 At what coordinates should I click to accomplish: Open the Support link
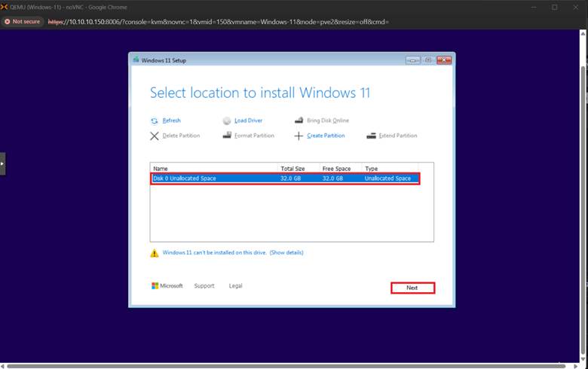point(204,286)
